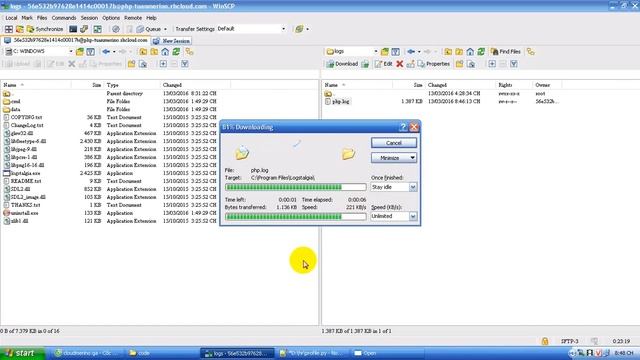Click local panel filter icon next to drive box
The image size is (640, 360).
[x=91, y=52]
